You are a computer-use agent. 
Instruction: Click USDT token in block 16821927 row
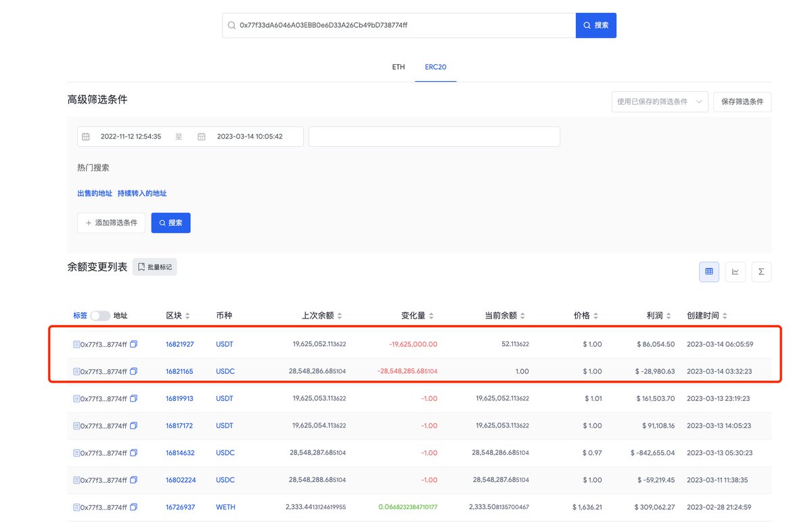[x=225, y=344]
